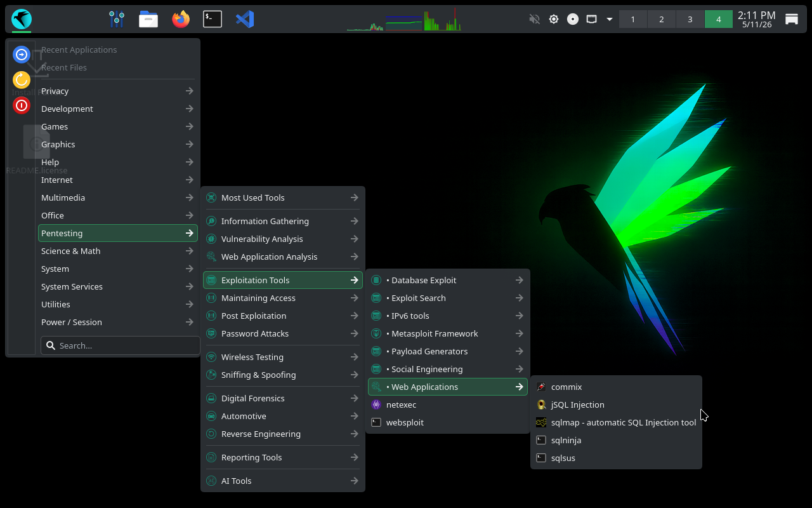This screenshot has width=812, height=508.
Task: Open the brightness settings tray icon
Action: pos(554,19)
